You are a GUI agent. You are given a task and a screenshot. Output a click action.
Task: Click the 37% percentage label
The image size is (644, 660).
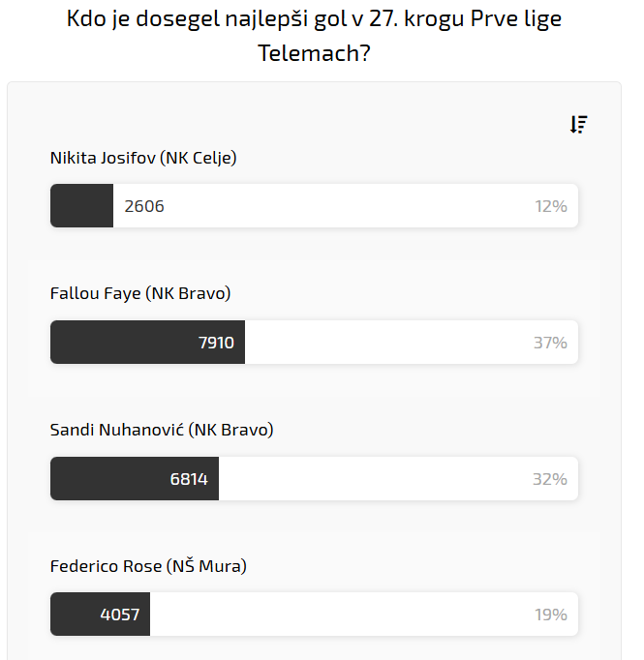click(x=550, y=343)
